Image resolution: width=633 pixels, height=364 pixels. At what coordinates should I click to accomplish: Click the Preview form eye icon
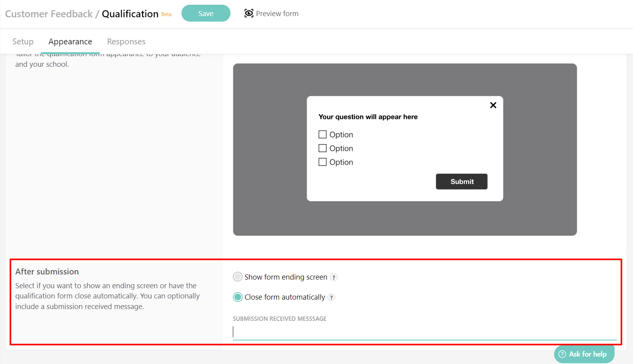(x=249, y=13)
